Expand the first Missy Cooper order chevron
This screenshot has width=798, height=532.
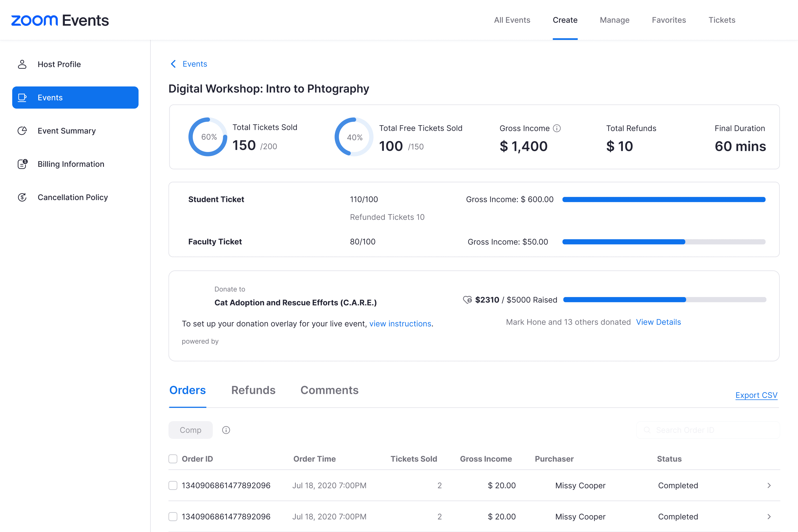[769, 485]
